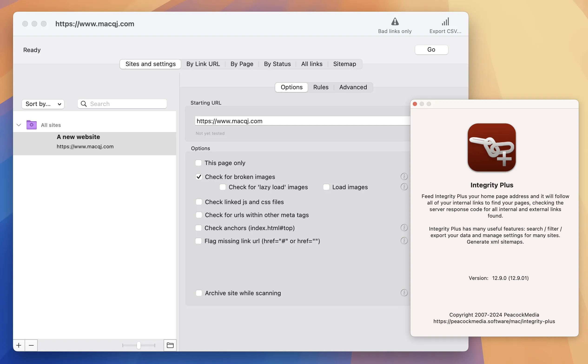
Task: Remove selected site with minus button
Action: pyautogui.click(x=31, y=345)
